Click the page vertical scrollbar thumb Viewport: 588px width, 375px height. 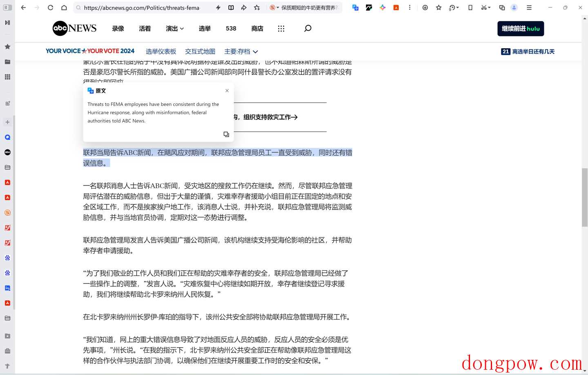pyautogui.click(x=585, y=197)
